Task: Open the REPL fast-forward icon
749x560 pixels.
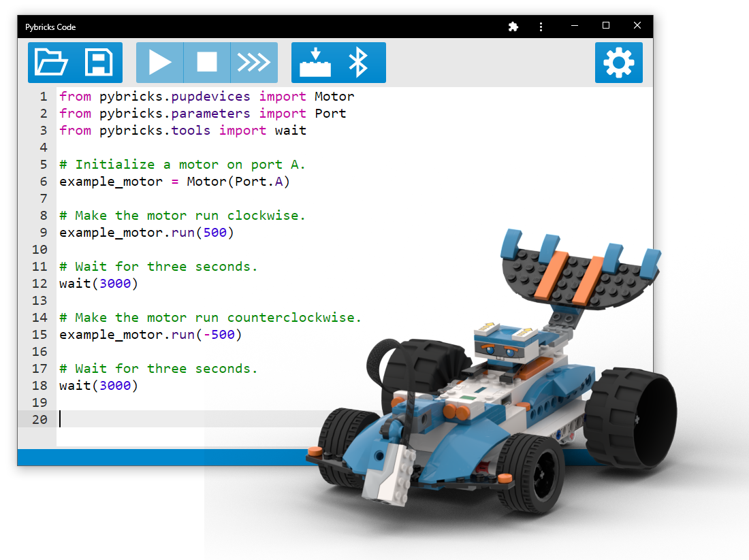Action: [255, 62]
